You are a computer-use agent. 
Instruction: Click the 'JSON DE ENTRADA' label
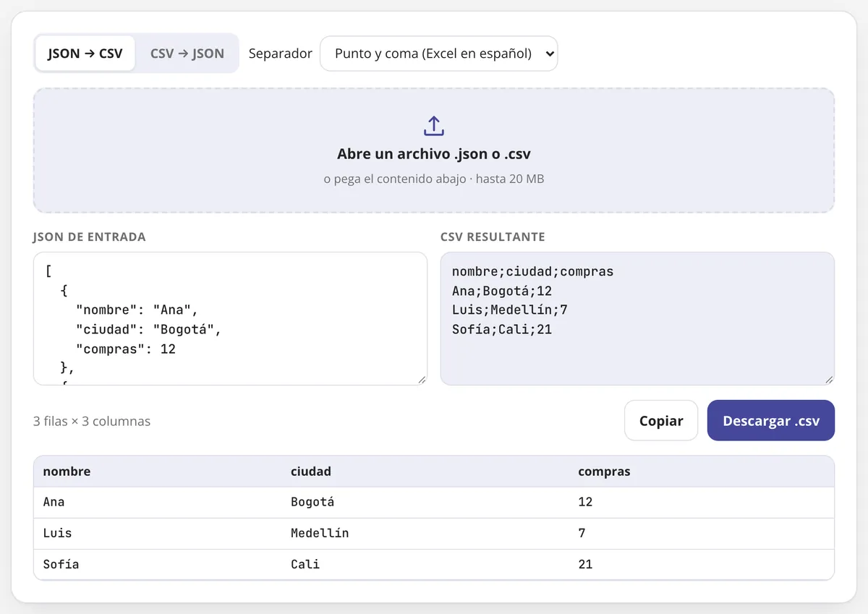[x=90, y=237]
